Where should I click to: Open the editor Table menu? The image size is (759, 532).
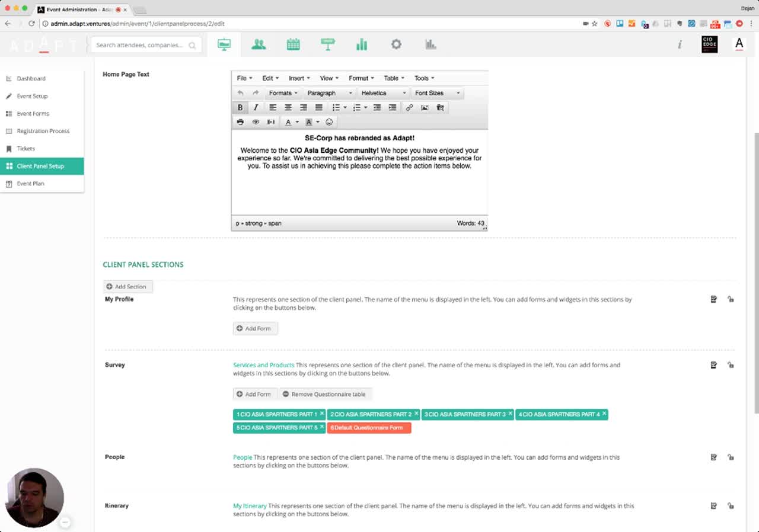(x=394, y=78)
